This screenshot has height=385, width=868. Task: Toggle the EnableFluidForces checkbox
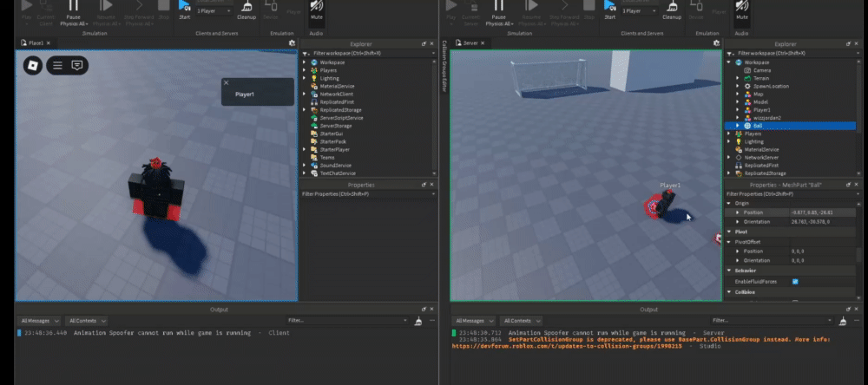pos(795,282)
